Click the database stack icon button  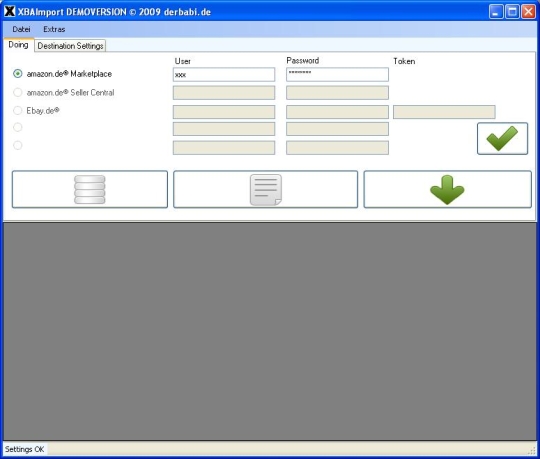pos(90,189)
